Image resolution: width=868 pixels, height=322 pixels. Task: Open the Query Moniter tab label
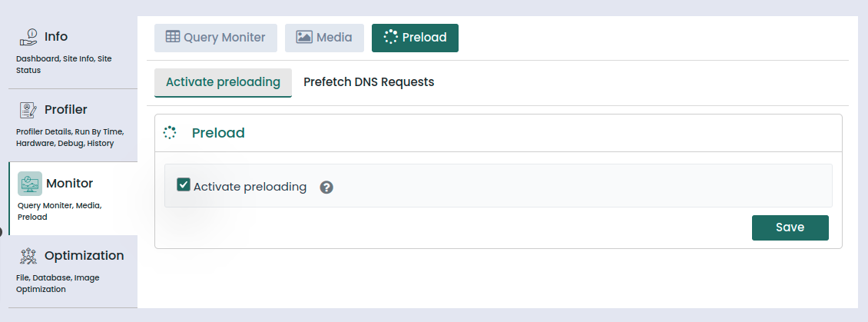coord(224,37)
